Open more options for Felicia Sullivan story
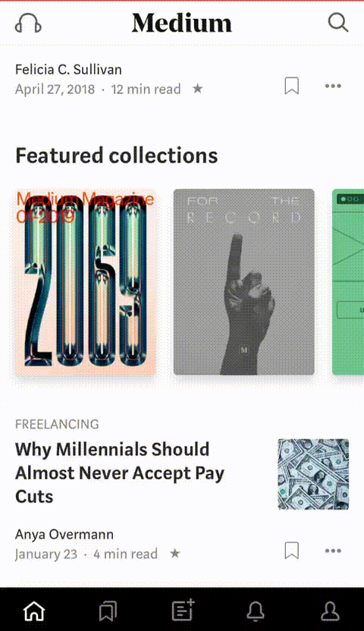This screenshot has width=364, height=631. tap(333, 86)
